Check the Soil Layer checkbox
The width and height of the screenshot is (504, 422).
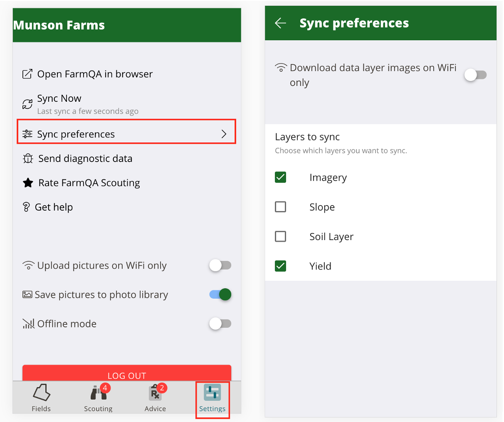281,236
